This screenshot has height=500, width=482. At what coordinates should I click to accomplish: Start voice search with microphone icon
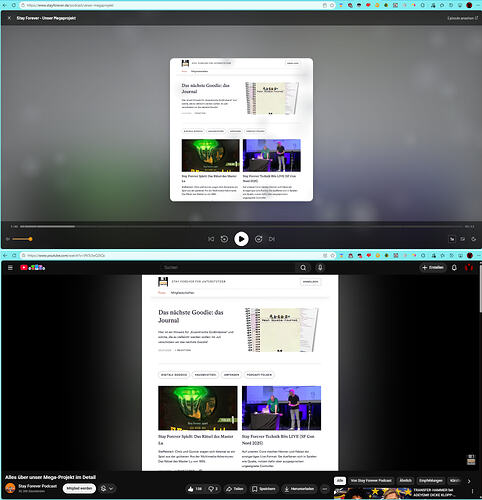click(x=320, y=268)
